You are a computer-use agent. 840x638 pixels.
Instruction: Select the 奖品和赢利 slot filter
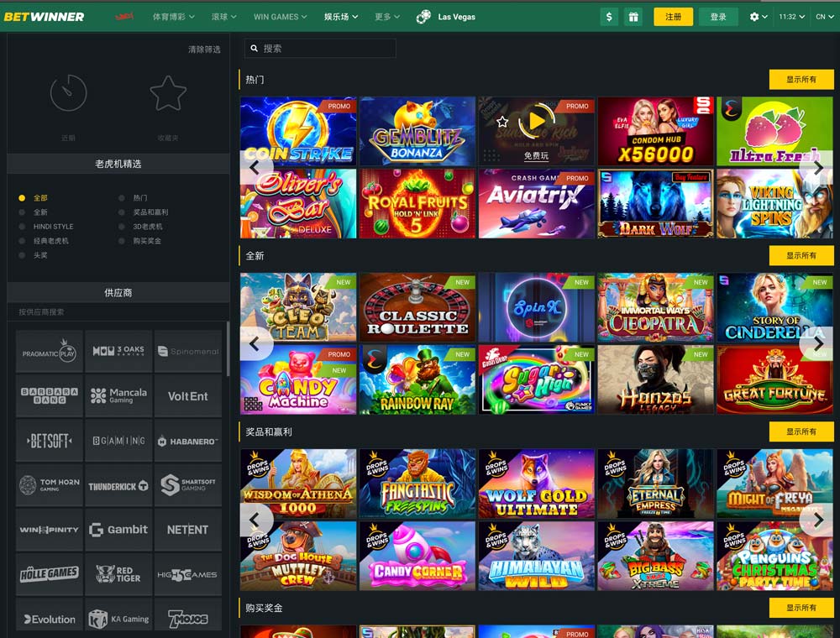(144, 212)
